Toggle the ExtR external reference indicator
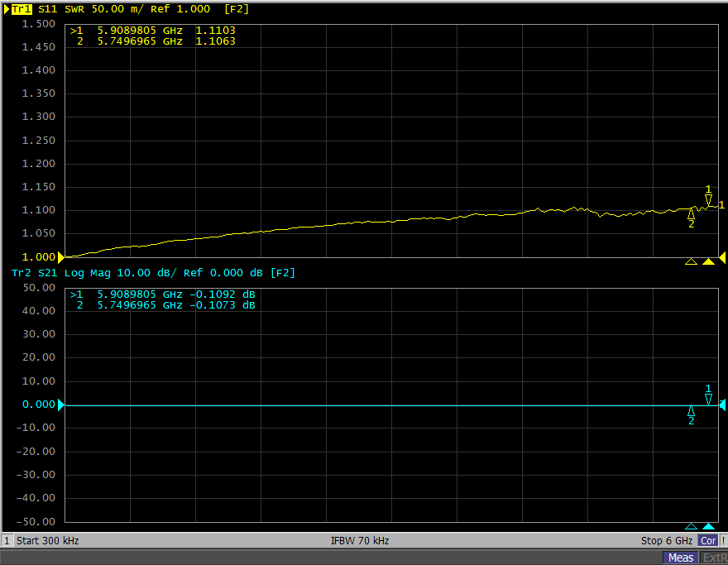The height and width of the screenshot is (565, 728). [x=714, y=558]
